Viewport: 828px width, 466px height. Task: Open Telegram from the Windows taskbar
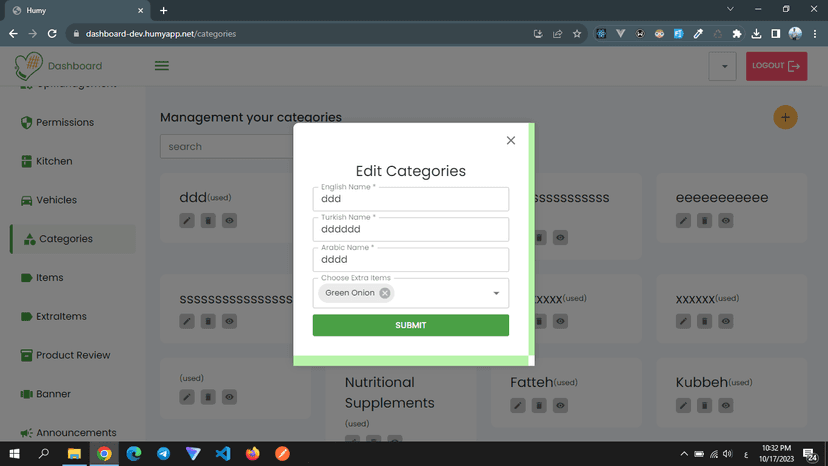163,453
